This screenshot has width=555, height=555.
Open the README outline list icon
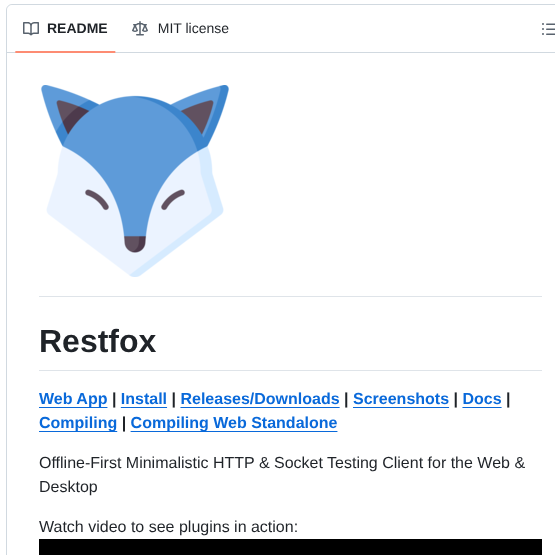click(548, 29)
